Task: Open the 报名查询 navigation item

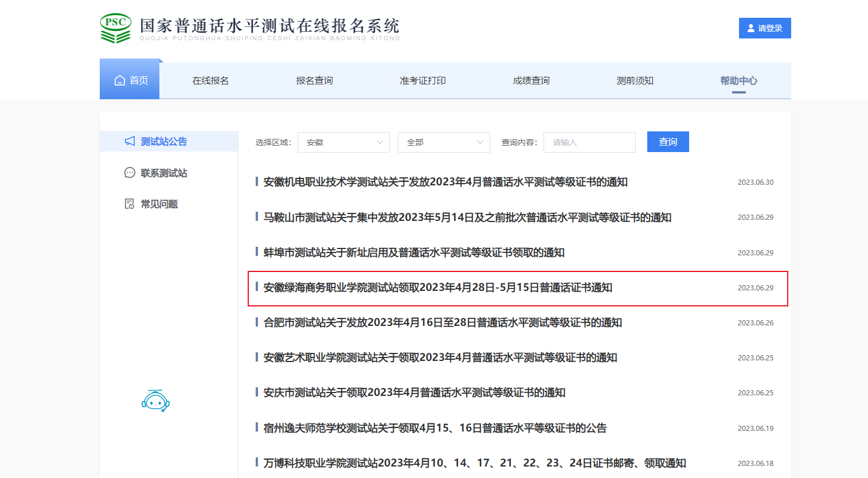Action: pyautogui.click(x=314, y=81)
